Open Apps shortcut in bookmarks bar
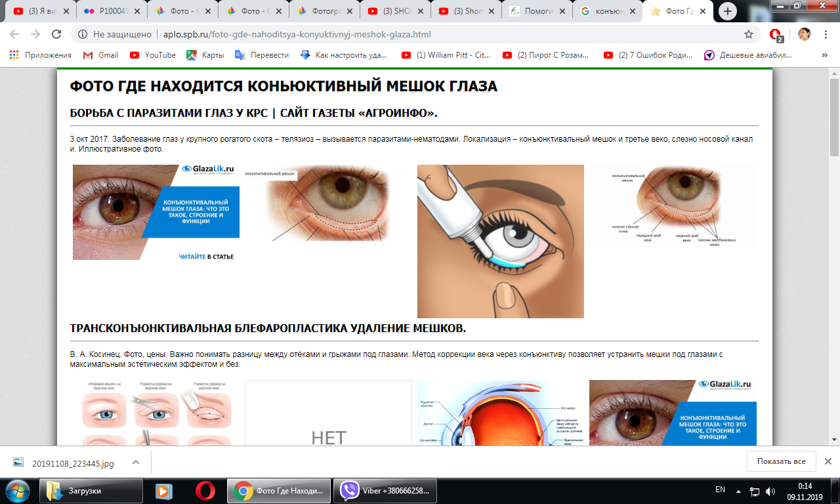The height and width of the screenshot is (504, 840). coord(40,55)
